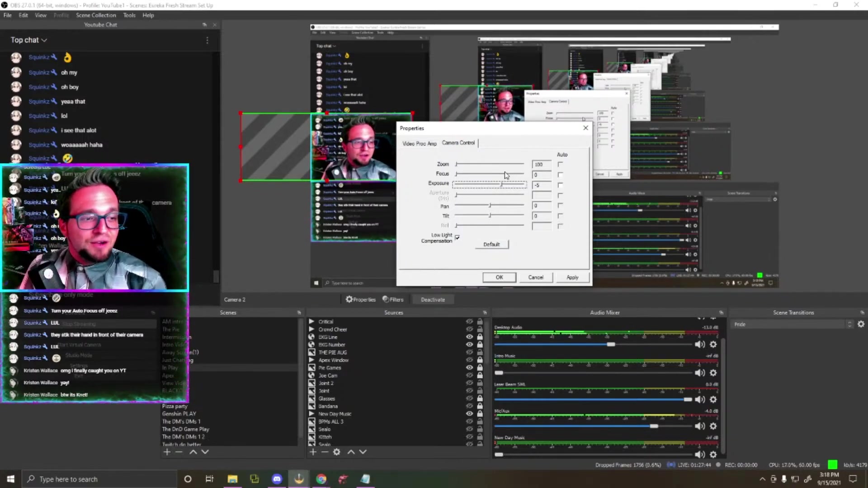Mute Laser Beam SML audio
868x488 pixels.
[x=699, y=399]
